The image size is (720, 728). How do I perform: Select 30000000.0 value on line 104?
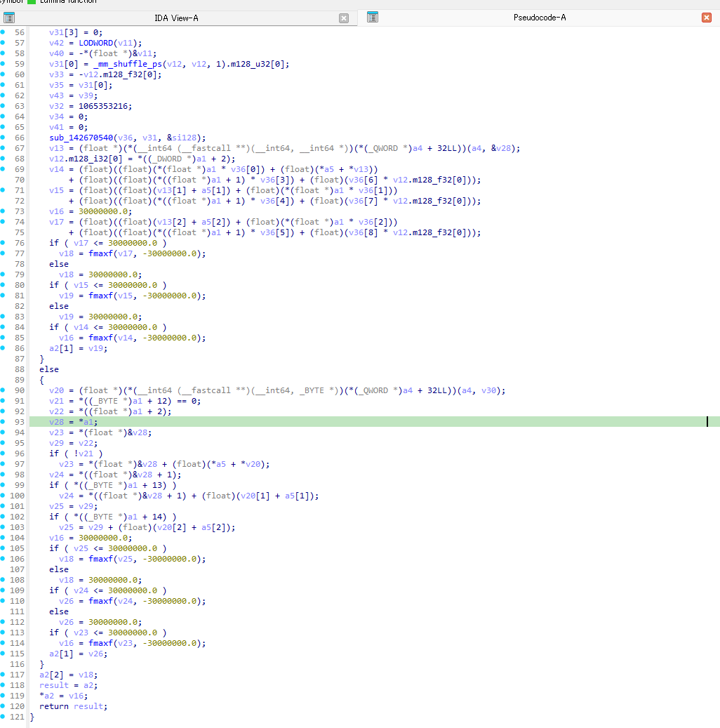pyautogui.click(x=103, y=538)
